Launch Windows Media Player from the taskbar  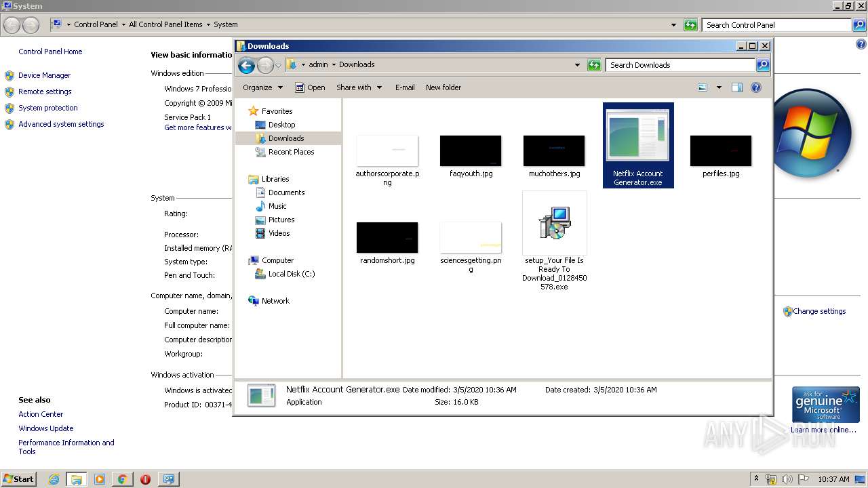[x=100, y=479]
